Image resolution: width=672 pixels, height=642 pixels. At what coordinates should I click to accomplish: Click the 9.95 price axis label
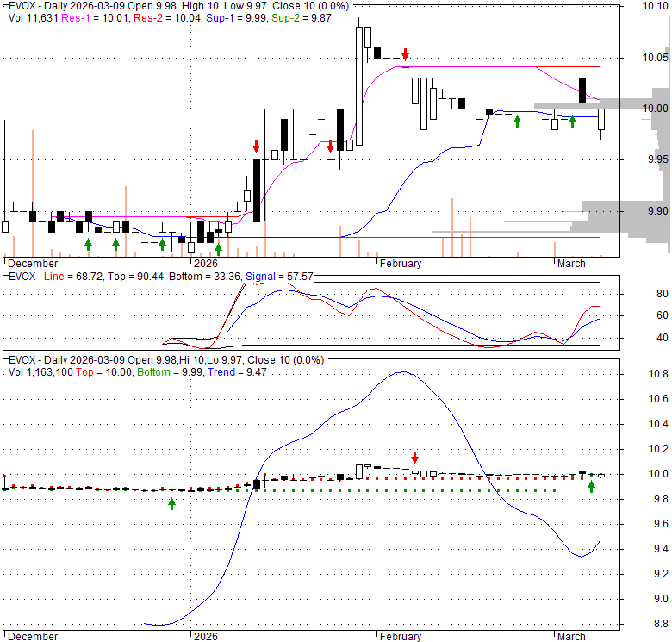(x=658, y=159)
